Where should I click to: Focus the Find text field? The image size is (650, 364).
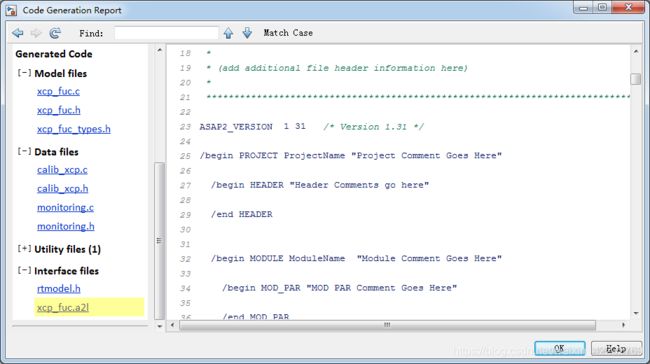click(x=166, y=33)
